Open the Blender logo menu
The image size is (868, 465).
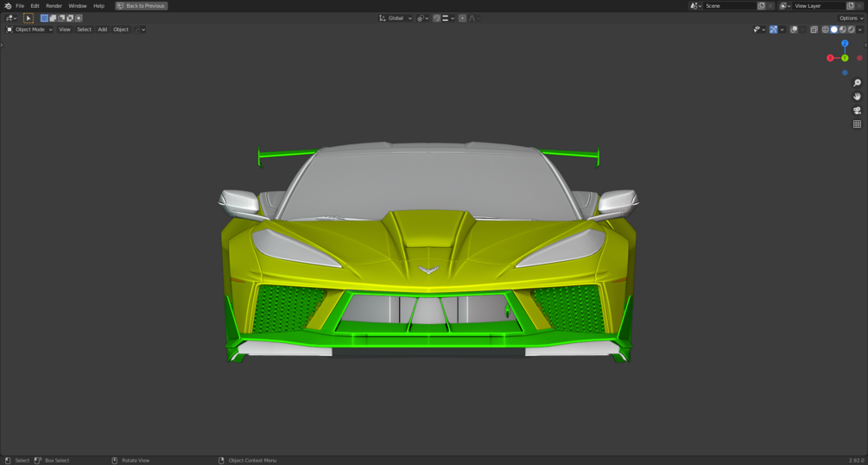point(8,5)
